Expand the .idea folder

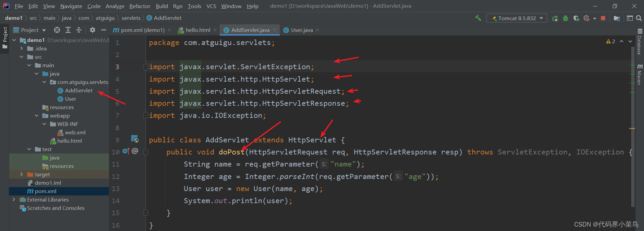pyautogui.click(x=21, y=48)
